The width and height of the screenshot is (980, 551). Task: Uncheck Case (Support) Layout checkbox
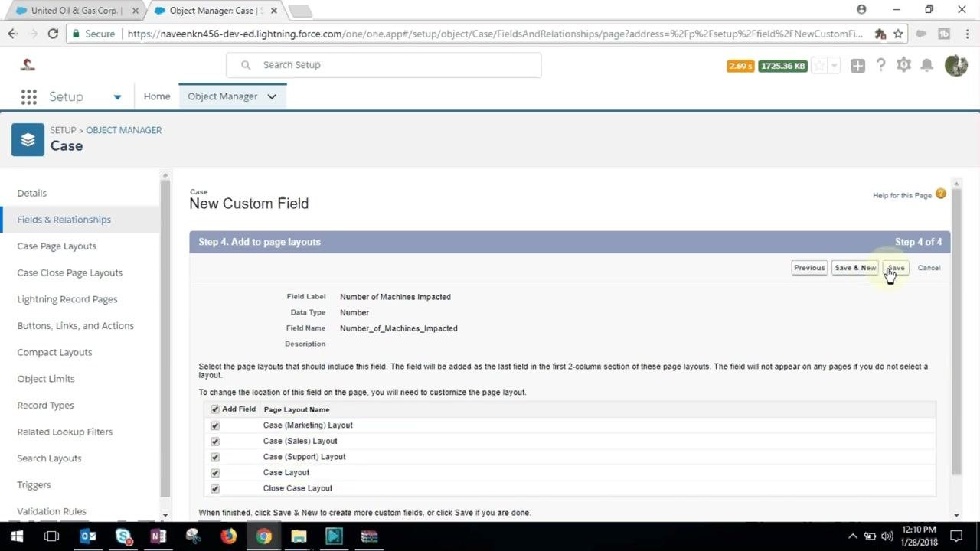[215, 457]
